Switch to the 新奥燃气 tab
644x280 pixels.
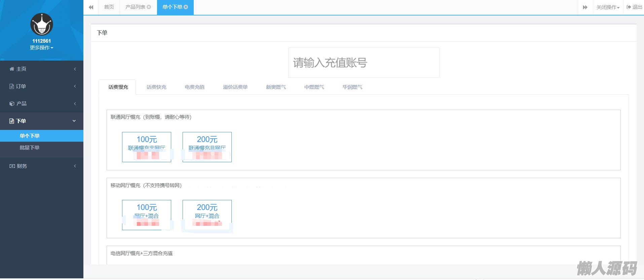(x=276, y=87)
